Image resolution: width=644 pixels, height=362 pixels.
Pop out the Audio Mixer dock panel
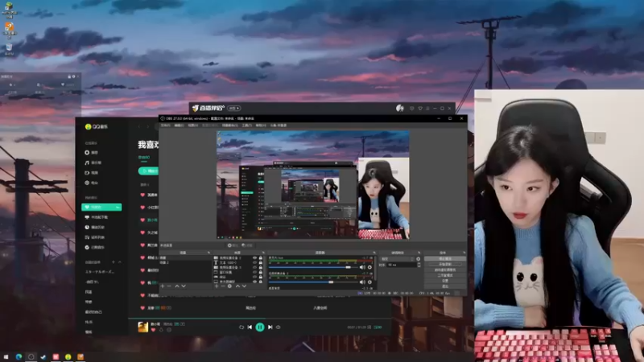pos(374,253)
